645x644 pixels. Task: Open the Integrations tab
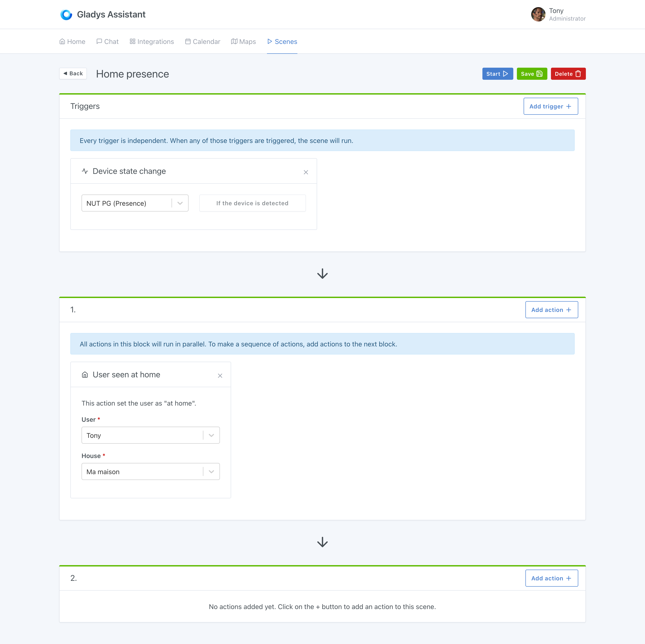pyautogui.click(x=152, y=42)
